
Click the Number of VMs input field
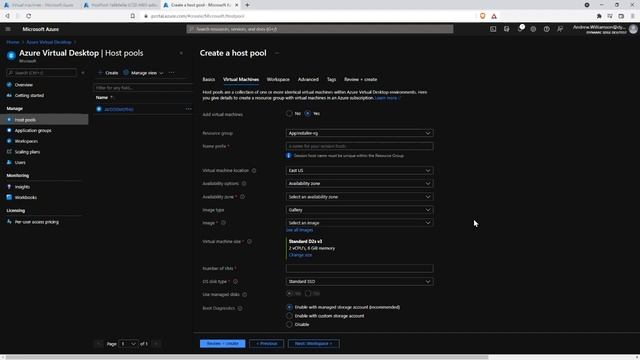[359, 269]
